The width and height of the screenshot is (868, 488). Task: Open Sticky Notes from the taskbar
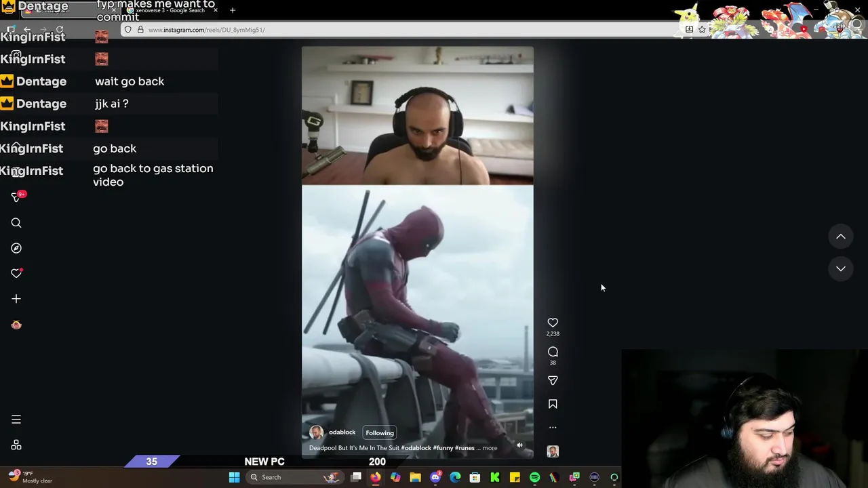click(x=515, y=477)
